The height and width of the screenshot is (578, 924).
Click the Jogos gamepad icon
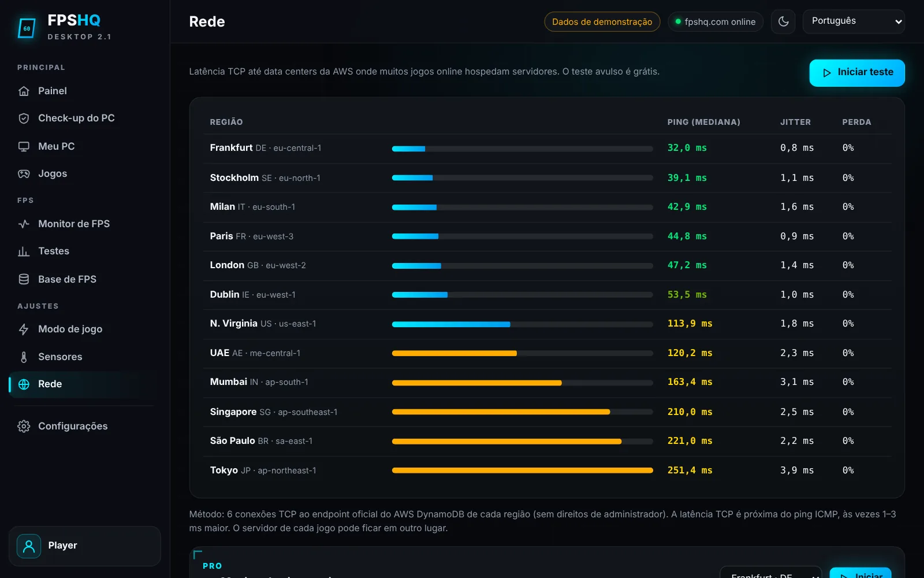[24, 174]
